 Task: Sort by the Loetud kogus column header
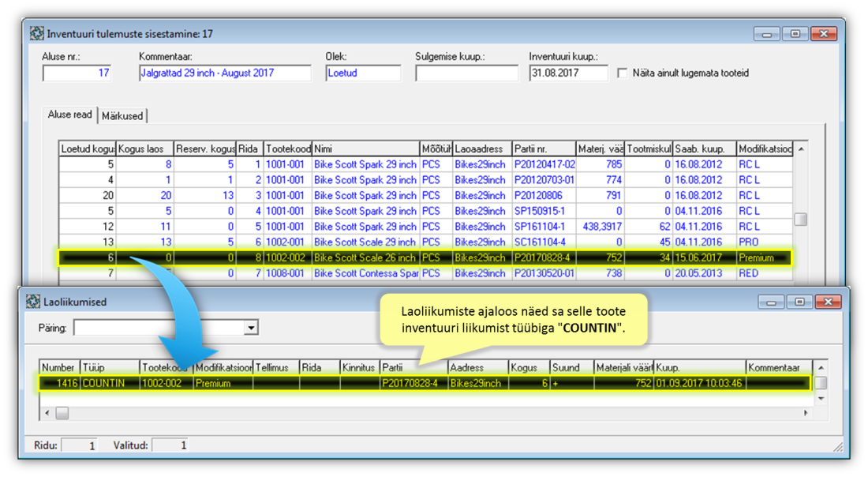(x=88, y=149)
